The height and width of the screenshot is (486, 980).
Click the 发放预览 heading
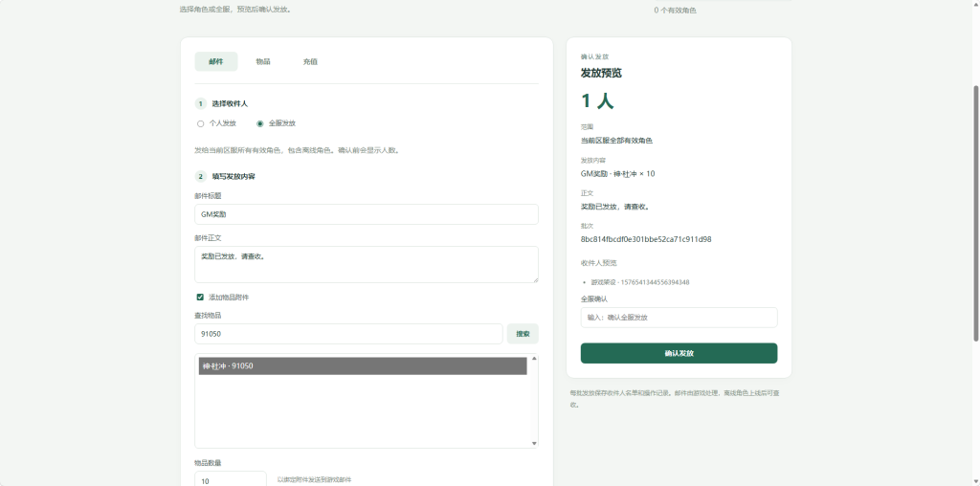[601, 73]
